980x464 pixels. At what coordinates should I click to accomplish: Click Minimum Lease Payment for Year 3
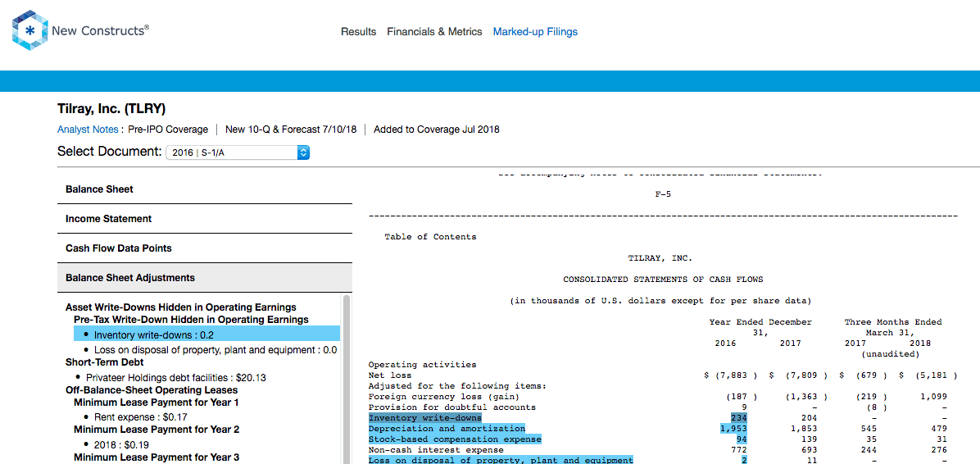pos(157,457)
